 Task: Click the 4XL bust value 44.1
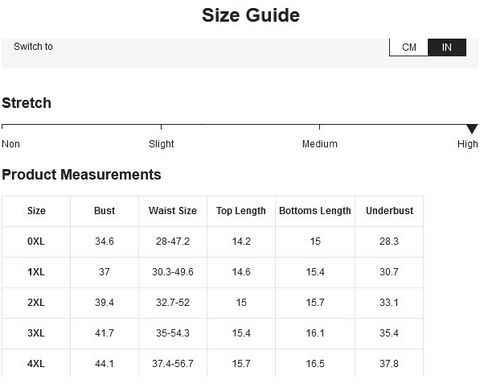click(x=104, y=364)
